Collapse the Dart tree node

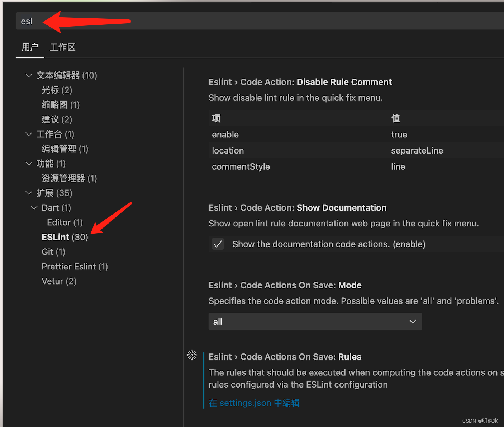[x=34, y=208]
